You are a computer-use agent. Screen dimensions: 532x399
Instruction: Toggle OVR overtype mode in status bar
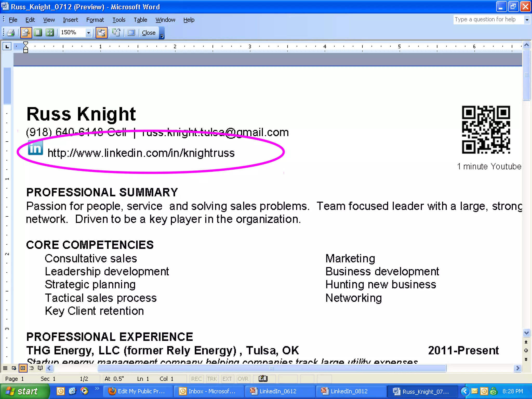tap(243, 379)
